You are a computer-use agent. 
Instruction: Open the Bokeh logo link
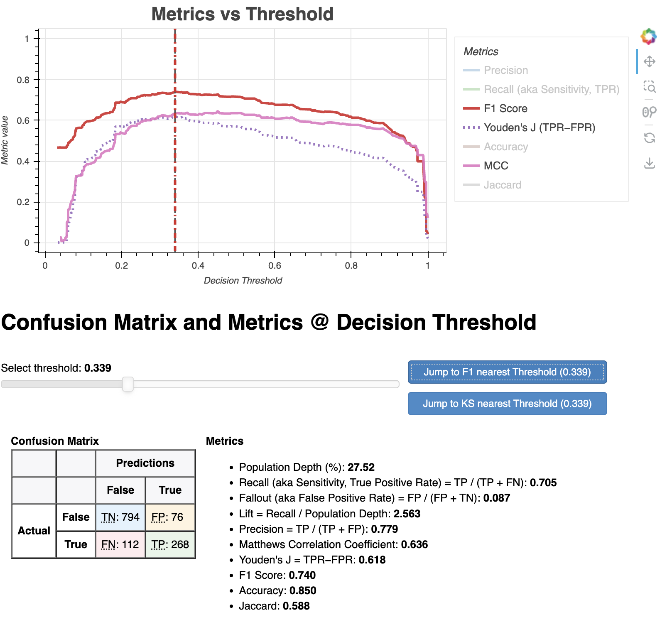click(x=649, y=37)
